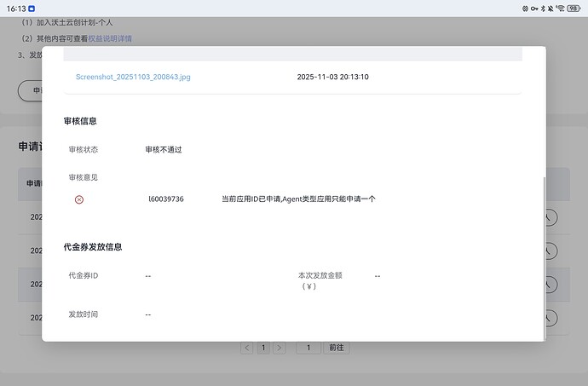This screenshot has height=386, width=588.
Task: Go to previous page with left chevron
Action: [247, 348]
